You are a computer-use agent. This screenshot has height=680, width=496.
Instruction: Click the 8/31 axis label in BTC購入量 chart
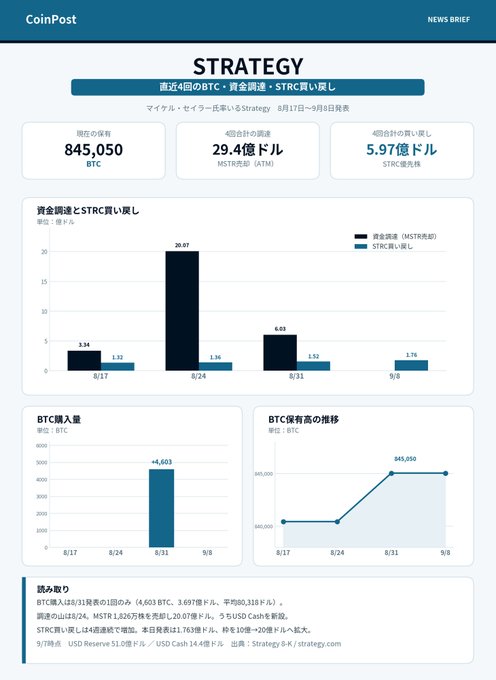click(x=162, y=552)
